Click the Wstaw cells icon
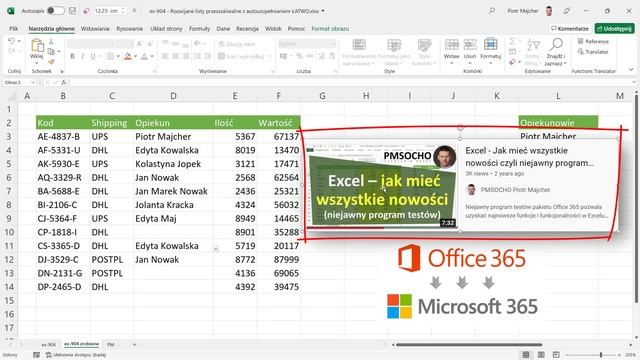Viewport: 640px width, 360px height. [x=451, y=44]
